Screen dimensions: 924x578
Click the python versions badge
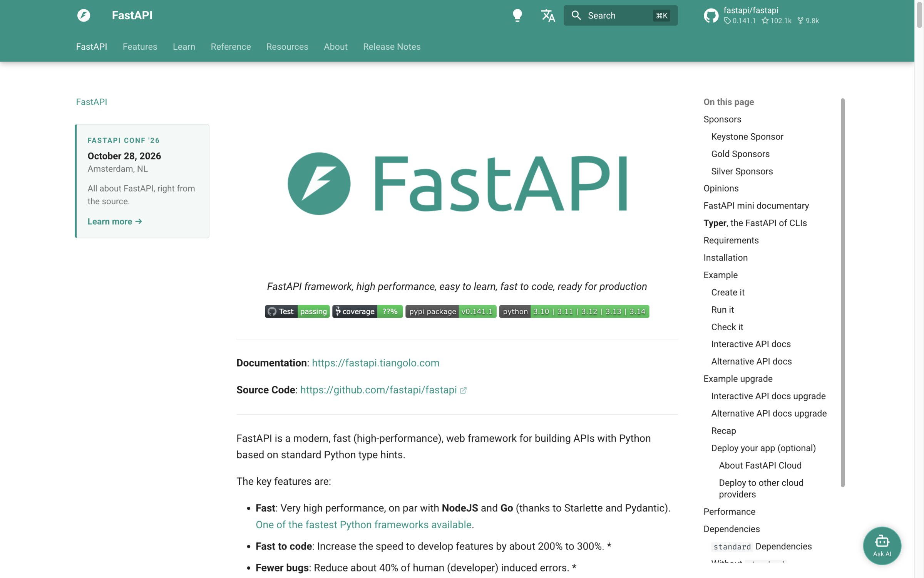tap(574, 311)
